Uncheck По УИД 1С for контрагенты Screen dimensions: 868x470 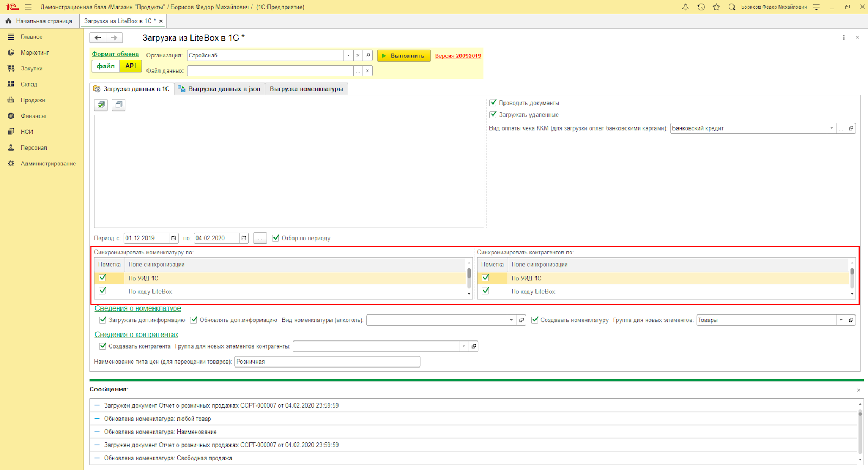tap(486, 278)
